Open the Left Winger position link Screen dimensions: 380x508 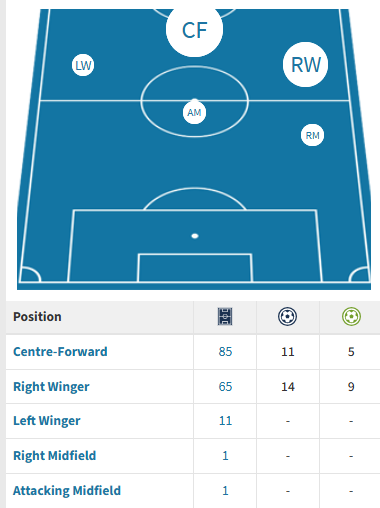click(x=47, y=421)
